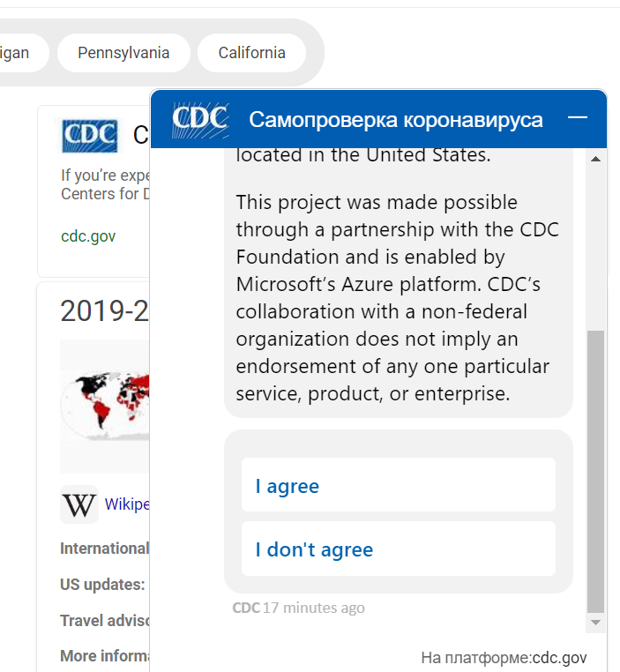Select the California state chip
The image size is (620, 672).
(251, 53)
